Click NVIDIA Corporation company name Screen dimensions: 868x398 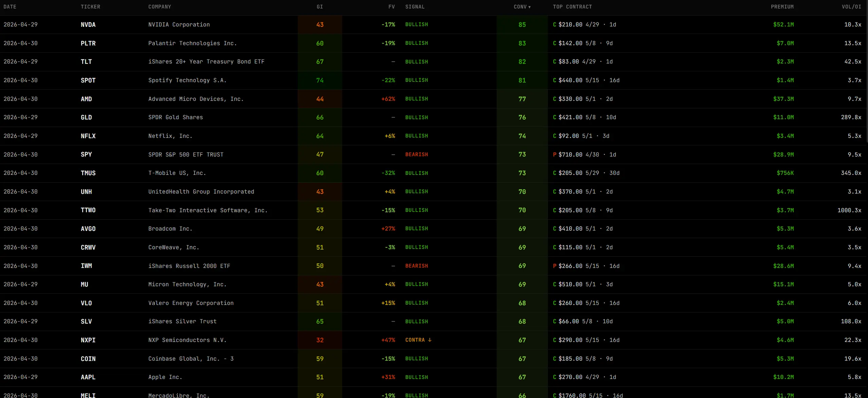[x=179, y=25]
